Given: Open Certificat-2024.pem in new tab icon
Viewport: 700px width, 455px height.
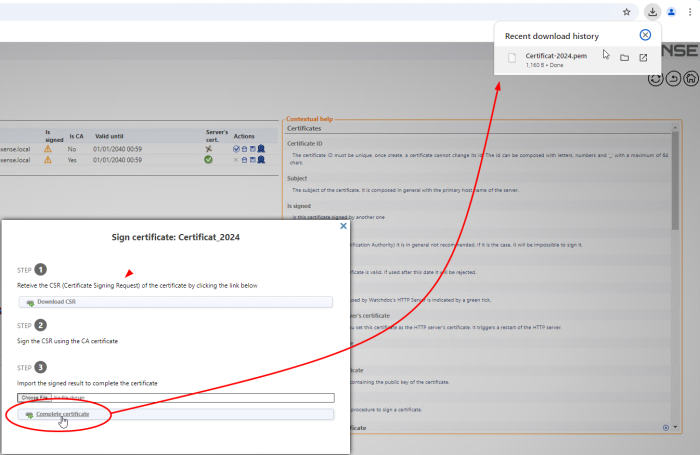Looking at the screenshot, I should click(x=643, y=58).
